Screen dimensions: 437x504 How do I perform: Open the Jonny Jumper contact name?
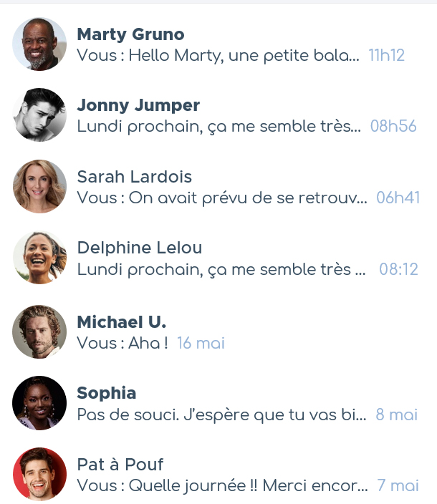point(138,106)
